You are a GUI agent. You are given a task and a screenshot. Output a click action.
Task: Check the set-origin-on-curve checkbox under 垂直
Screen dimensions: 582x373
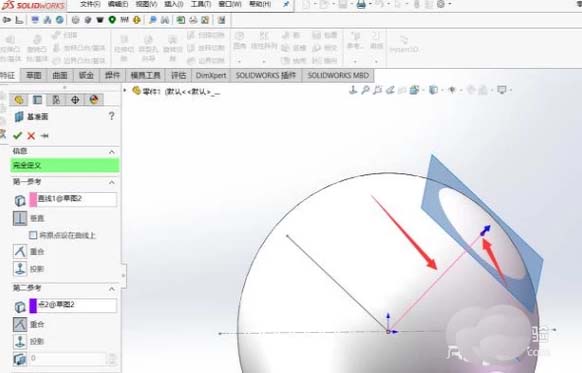click(x=33, y=235)
